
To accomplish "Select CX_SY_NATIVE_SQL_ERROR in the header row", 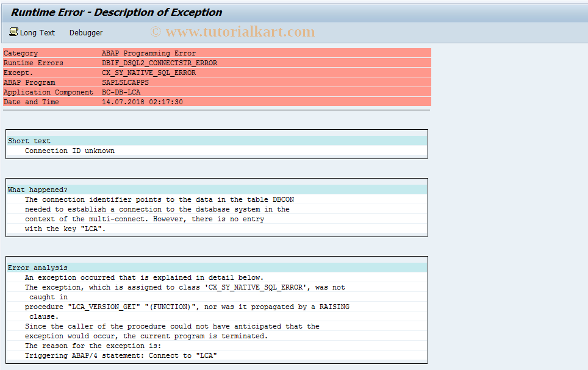I will coord(148,73).
